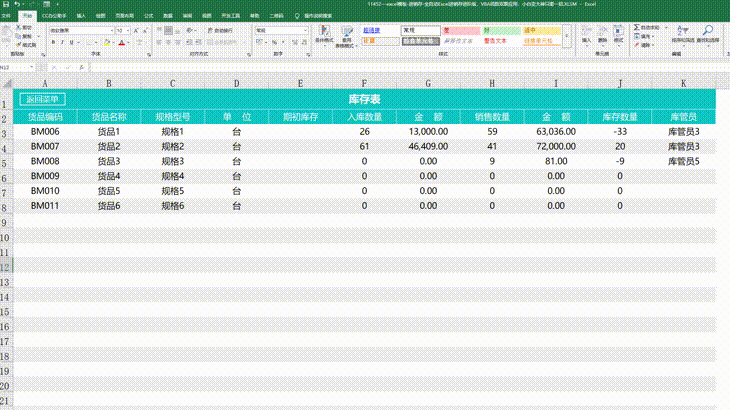Expand the Alignment group dialog launcher

point(249,55)
